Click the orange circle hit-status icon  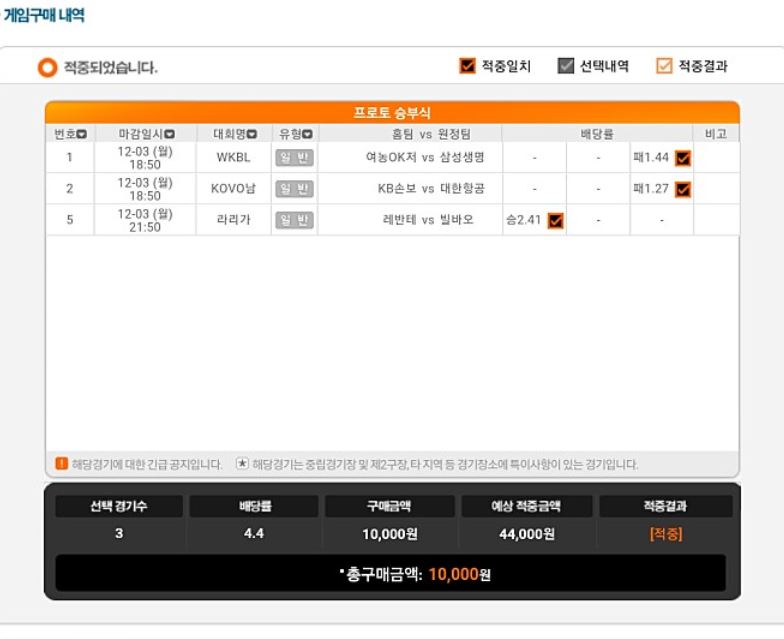(x=48, y=68)
